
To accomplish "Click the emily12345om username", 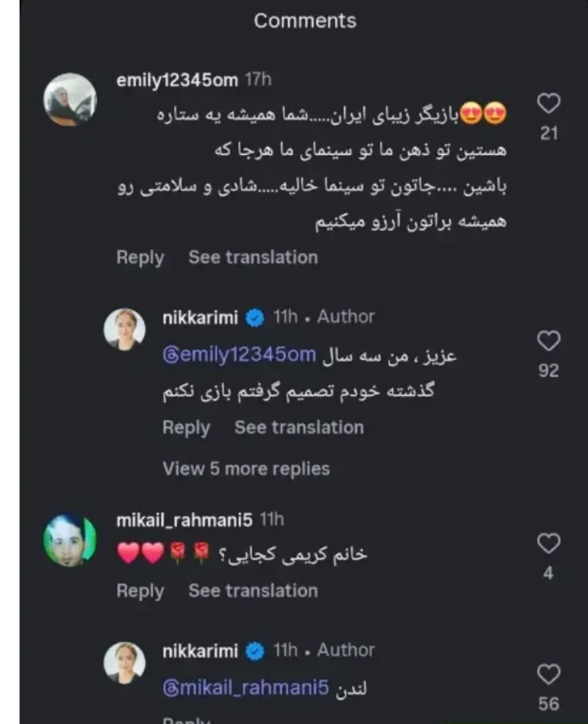I will tap(177, 81).
